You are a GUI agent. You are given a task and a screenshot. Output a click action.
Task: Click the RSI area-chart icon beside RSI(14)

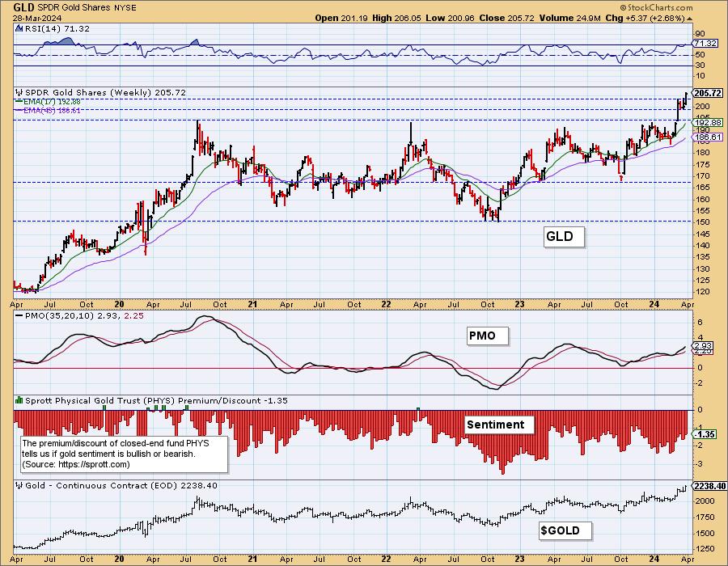[19, 28]
